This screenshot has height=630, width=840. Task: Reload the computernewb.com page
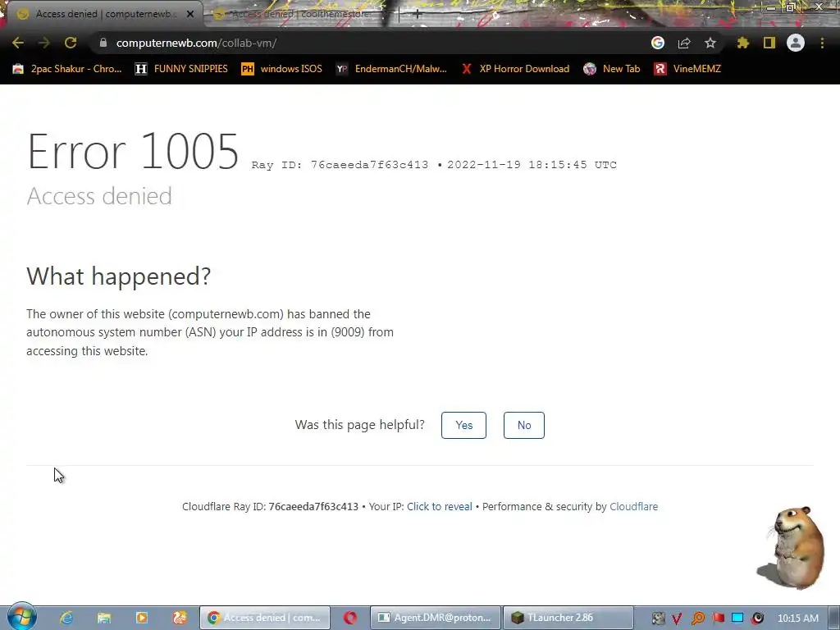71,43
